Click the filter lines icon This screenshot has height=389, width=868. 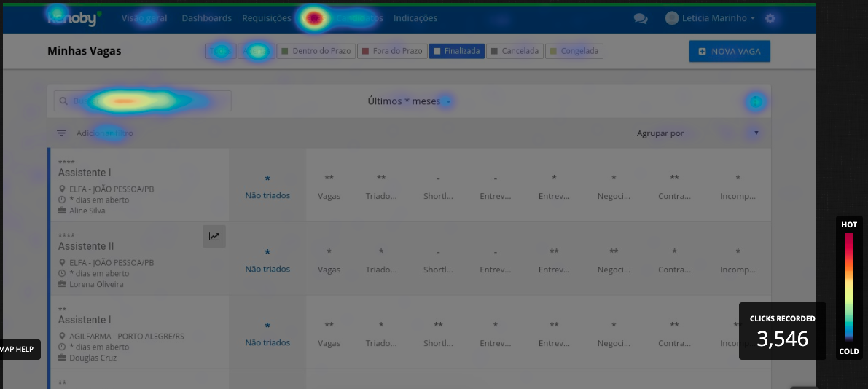[x=62, y=133]
